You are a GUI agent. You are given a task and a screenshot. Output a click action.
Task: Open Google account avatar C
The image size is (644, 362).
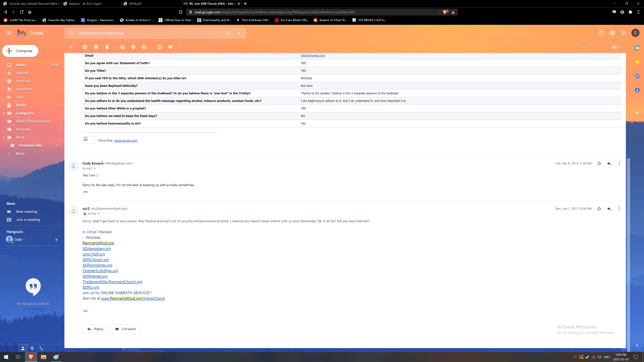[635, 33]
